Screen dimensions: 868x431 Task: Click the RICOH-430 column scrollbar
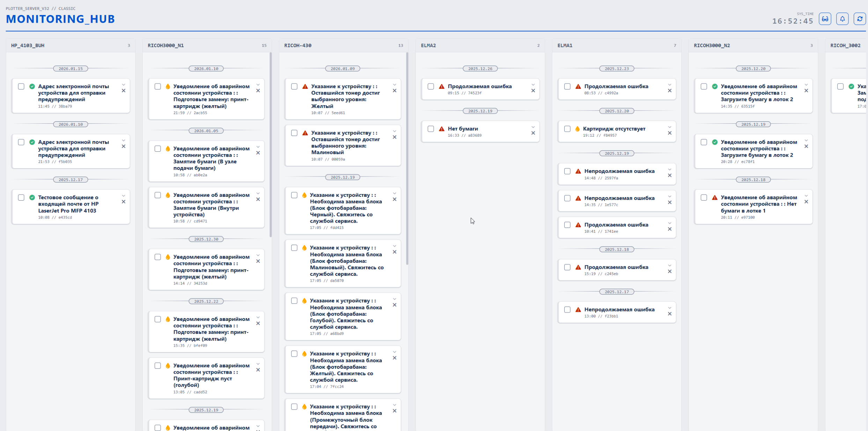point(407,158)
